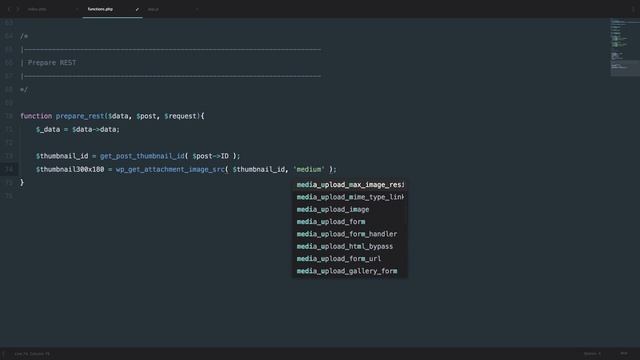Click the $post->ID argument
Viewport: 640px width, 360px height.
[x=211, y=156]
